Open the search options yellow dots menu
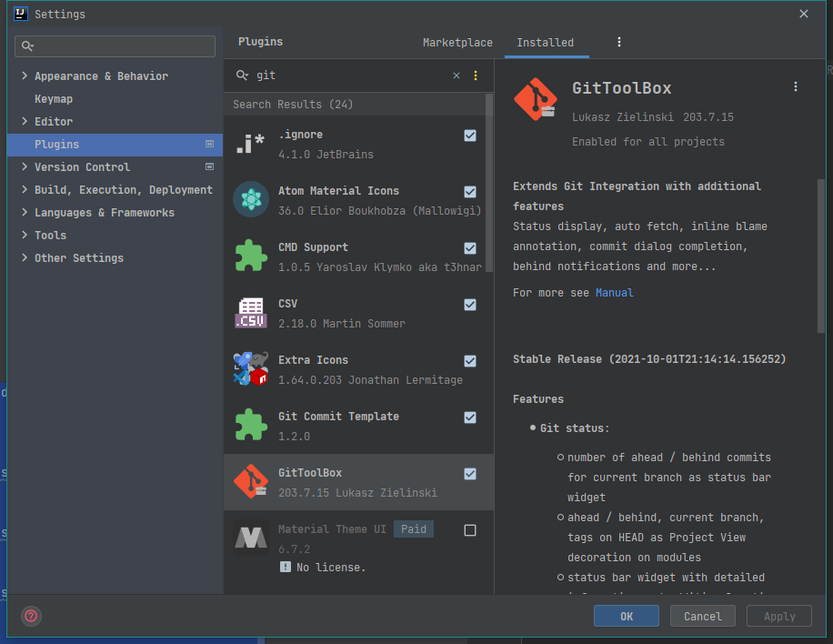 (x=475, y=75)
